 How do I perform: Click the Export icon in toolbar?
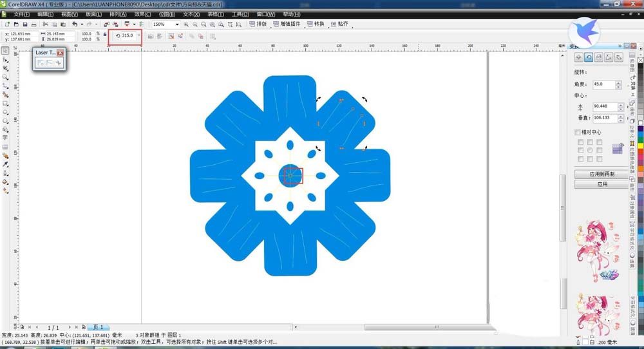click(x=115, y=24)
